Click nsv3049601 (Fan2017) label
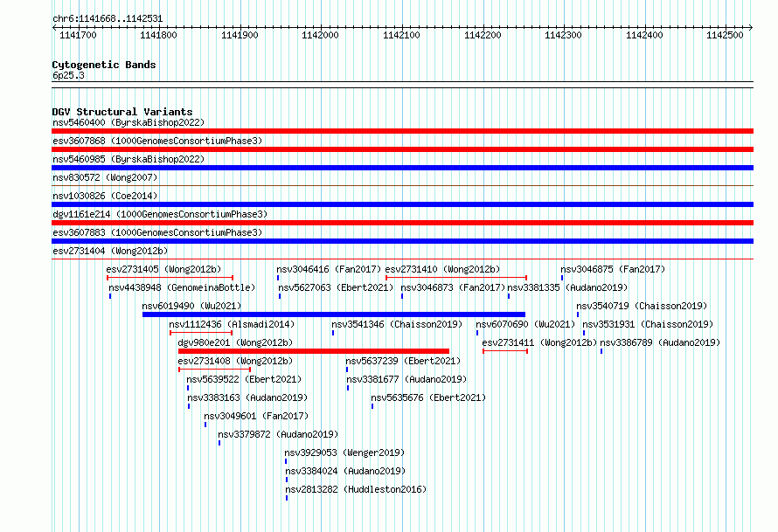 coord(256,416)
